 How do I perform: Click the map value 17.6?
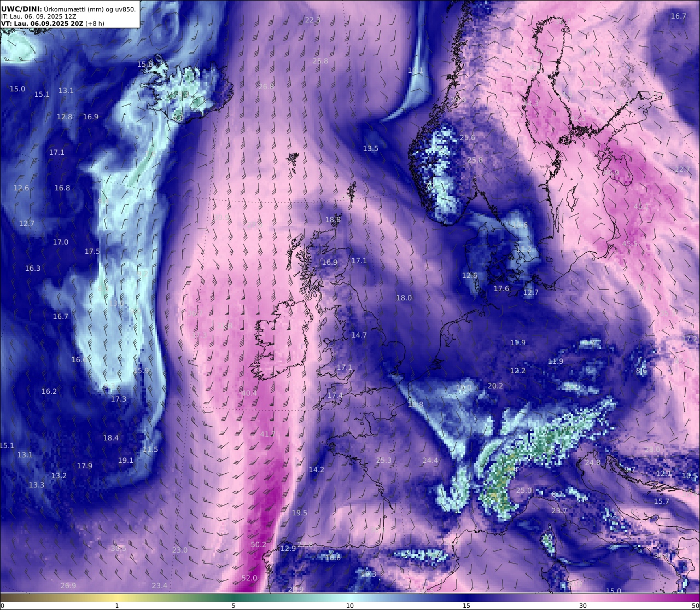pyautogui.click(x=501, y=289)
